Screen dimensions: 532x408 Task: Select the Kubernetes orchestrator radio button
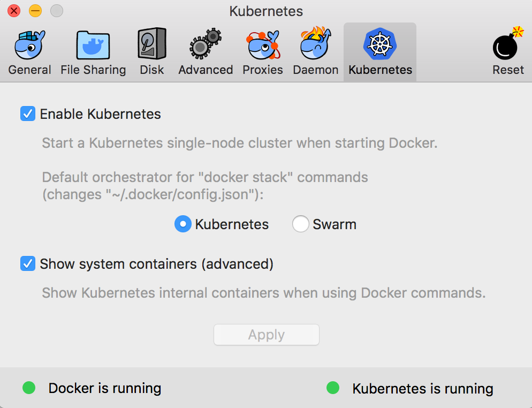[183, 224]
